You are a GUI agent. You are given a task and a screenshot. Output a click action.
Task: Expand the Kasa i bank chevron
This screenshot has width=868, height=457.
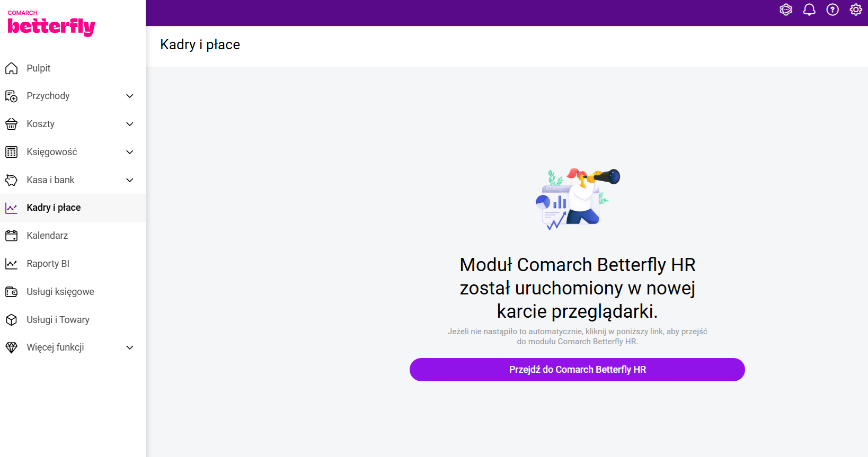130,180
